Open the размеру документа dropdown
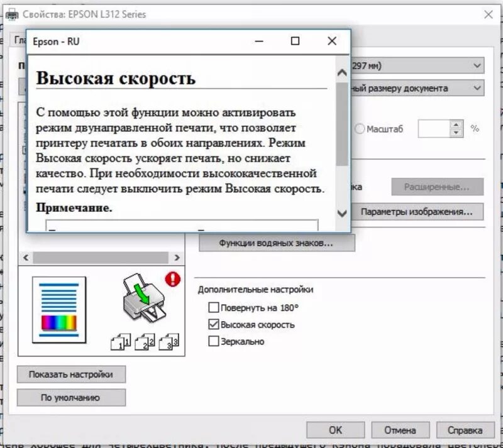The width and height of the screenshot is (503, 448). pyautogui.click(x=417, y=88)
